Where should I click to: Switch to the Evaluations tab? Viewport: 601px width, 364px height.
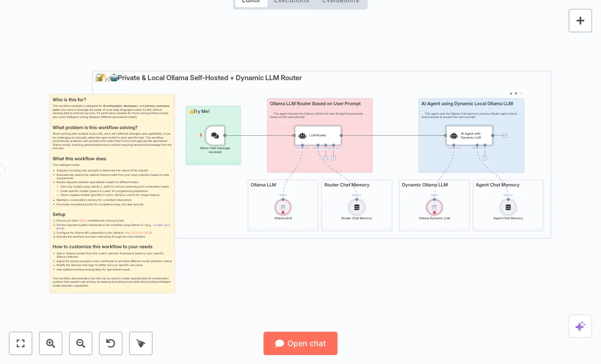pyautogui.click(x=340, y=2)
